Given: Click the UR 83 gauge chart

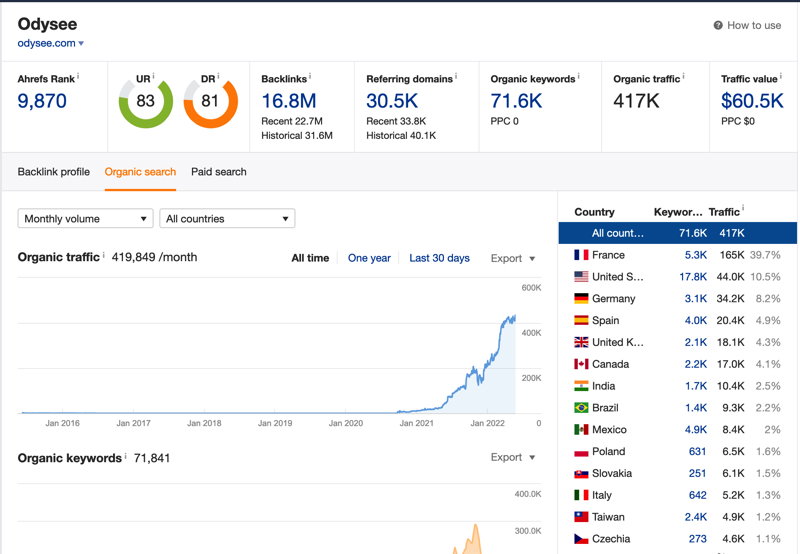Looking at the screenshot, I should click(x=145, y=101).
